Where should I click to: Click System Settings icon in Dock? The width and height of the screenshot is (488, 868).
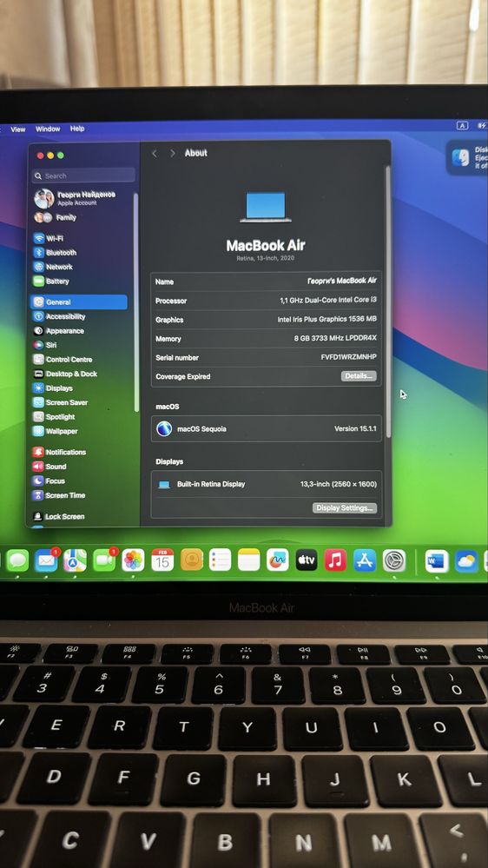[x=394, y=560]
